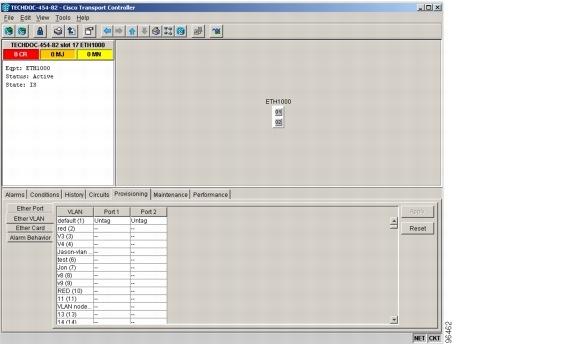Image resolution: width=576 pixels, height=362 pixels.
Task: Click the print toolbar icon
Action: click(x=58, y=31)
